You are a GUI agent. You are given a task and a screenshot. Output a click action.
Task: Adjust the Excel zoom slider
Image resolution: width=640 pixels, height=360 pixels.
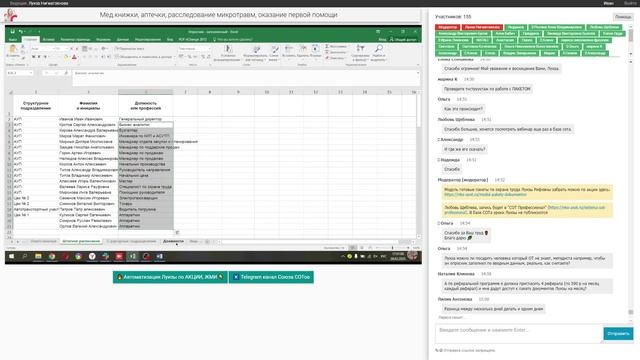pyautogui.click(x=392, y=248)
